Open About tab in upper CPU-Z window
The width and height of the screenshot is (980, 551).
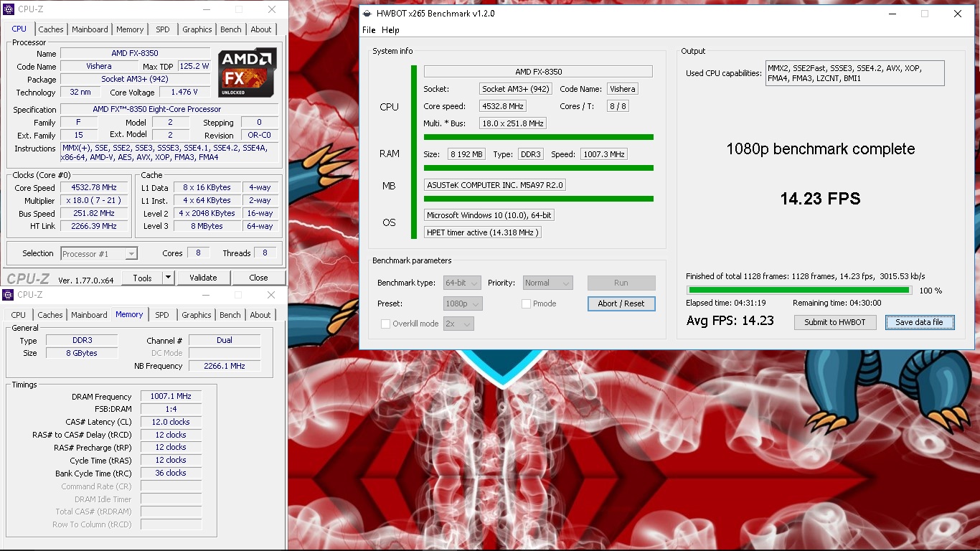[261, 29]
